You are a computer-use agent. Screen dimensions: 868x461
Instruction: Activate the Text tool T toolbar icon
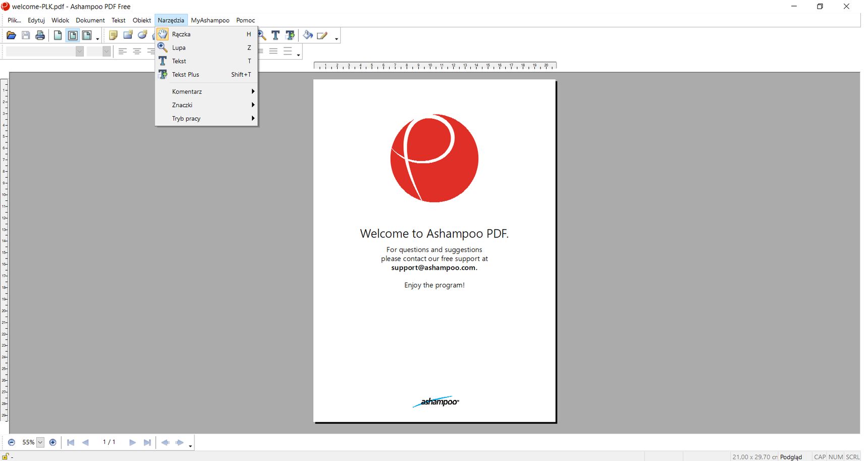click(x=276, y=35)
